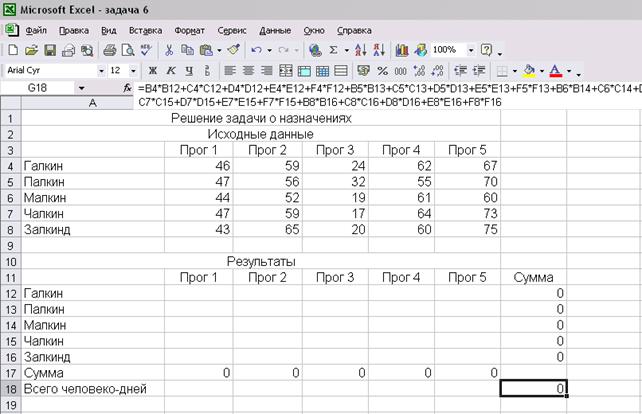Launch the Chart Wizard icon
This screenshot has width=642, height=414.
[x=402, y=49]
